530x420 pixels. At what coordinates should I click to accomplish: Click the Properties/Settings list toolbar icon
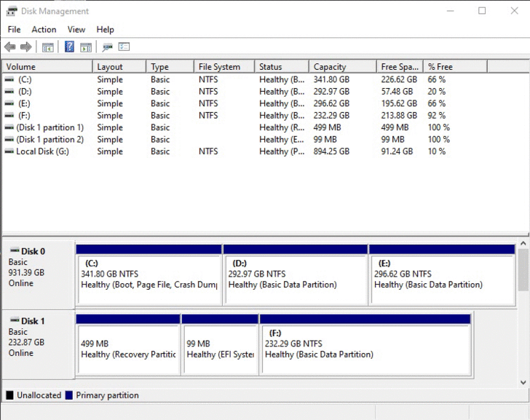pyautogui.click(x=124, y=47)
